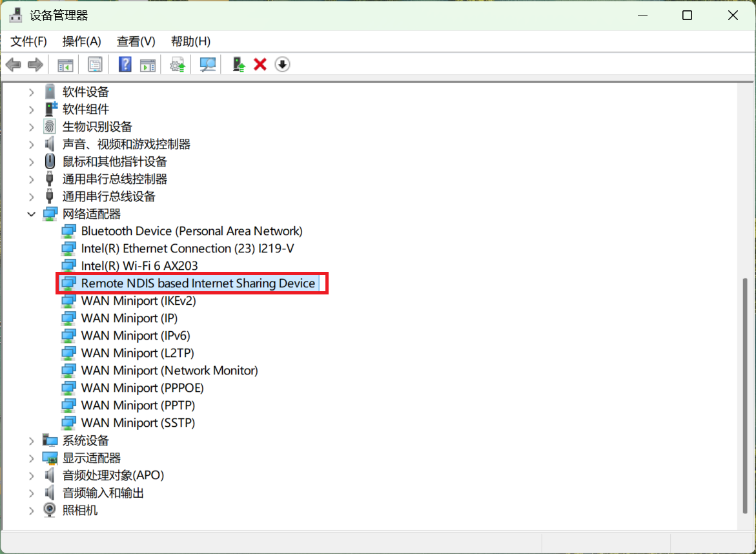Select WAN Miniport (L2TP)
Screen dimensions: 756x554
tap(138, 353)
